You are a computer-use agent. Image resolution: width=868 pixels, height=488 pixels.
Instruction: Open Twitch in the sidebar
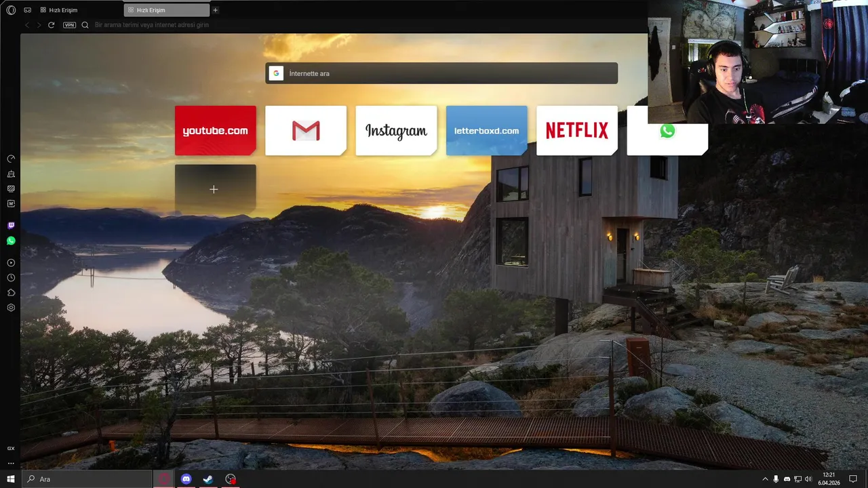coord(11,225)
